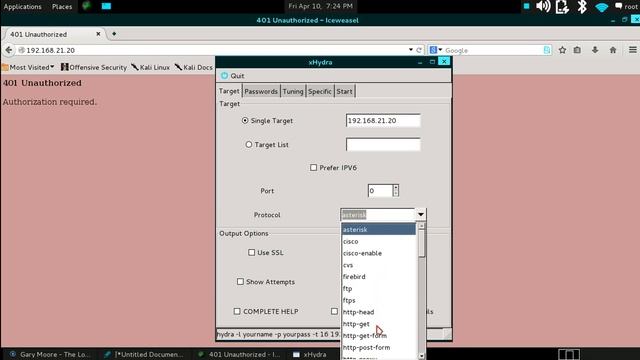Check the COMPLETE HELP checkbox
640x360 pixels.
click(237, 311)
